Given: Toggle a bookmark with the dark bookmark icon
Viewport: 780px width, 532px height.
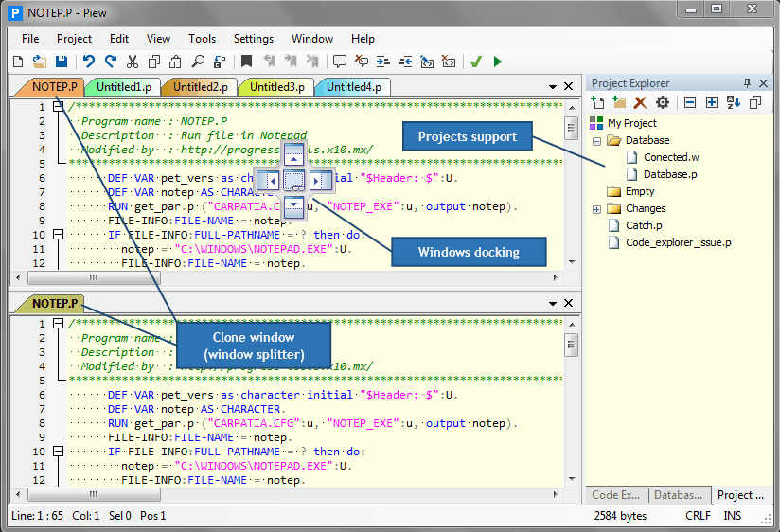Looking at the screenshot, I should point(246,62).
